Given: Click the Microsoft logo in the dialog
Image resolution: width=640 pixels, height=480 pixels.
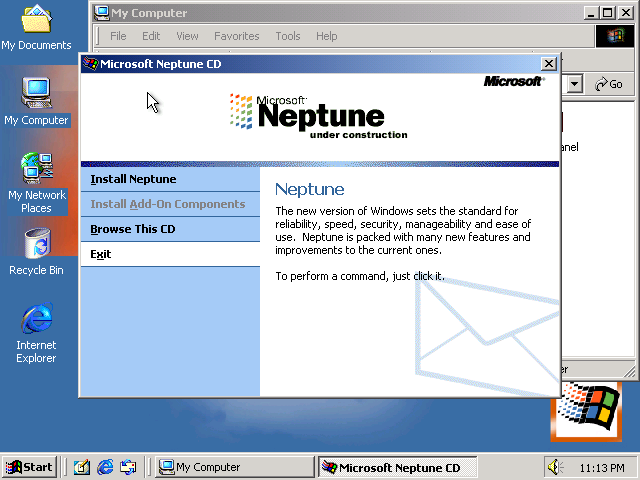Looking at the screenshot, I should click(x=514, y=82).
